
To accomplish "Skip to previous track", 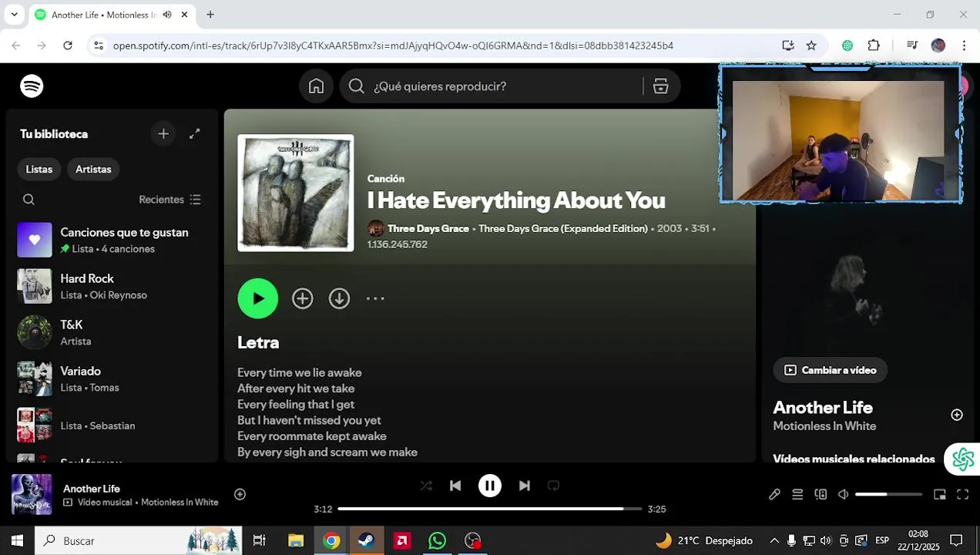I will pyautogui.click(x=455, y=486).
